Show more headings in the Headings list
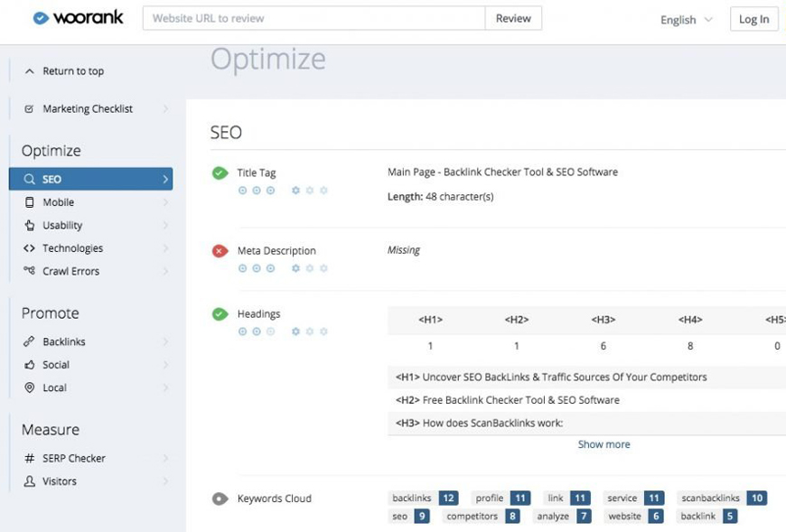The image size is (786, 532). point(604,444)
